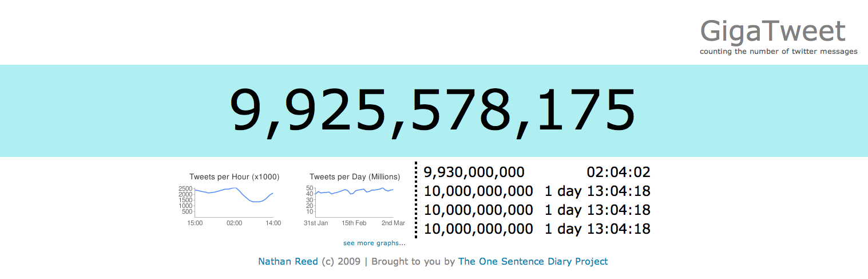Click the large 9,925,578,175 tweet counter
Viewport: 868px width, 279px height.
point(433,111)
